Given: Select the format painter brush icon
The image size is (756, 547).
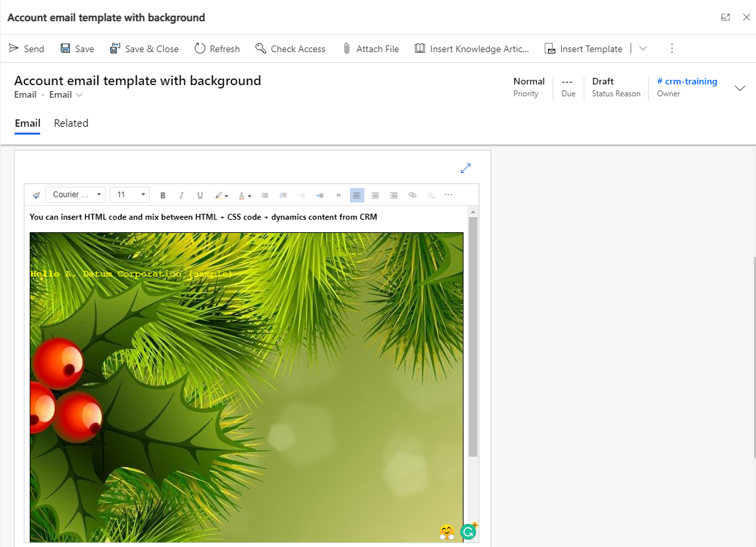Looking at the screenshot, I should 36,195.
